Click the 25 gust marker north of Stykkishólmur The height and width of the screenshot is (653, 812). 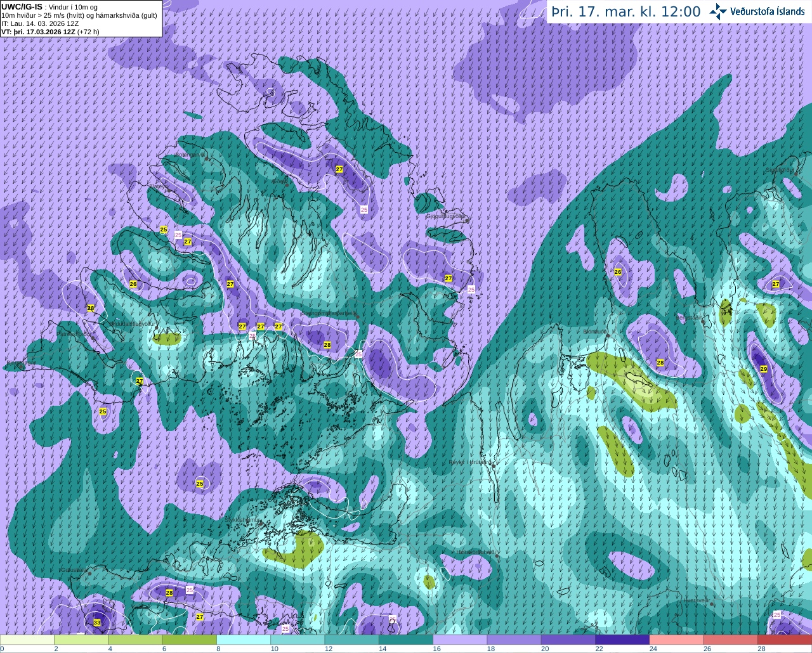(x=200, y=484)
